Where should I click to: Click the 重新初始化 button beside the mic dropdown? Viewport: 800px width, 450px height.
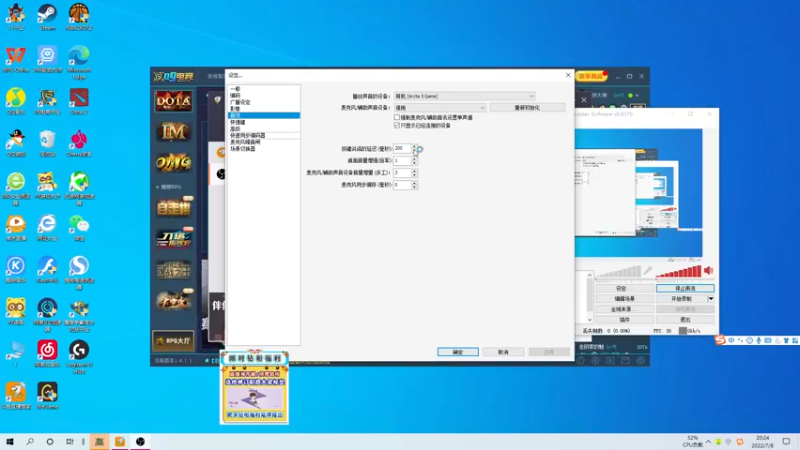[527, 108]
